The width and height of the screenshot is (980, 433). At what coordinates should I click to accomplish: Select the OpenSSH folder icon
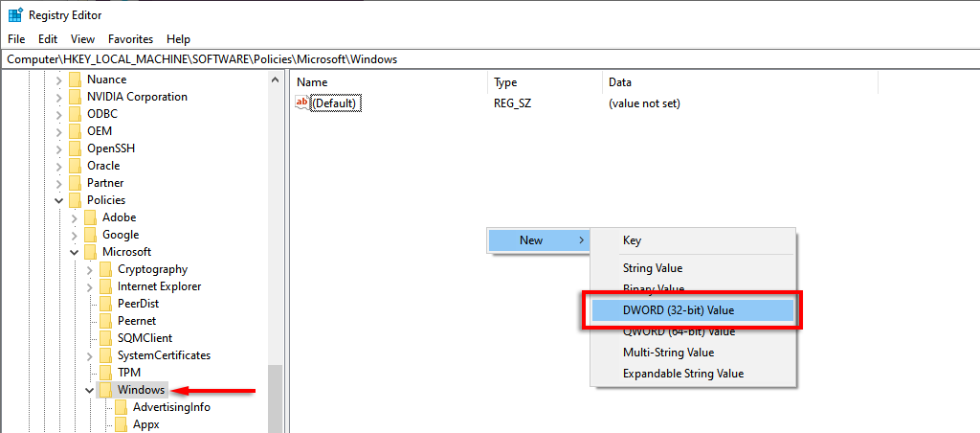75,148
